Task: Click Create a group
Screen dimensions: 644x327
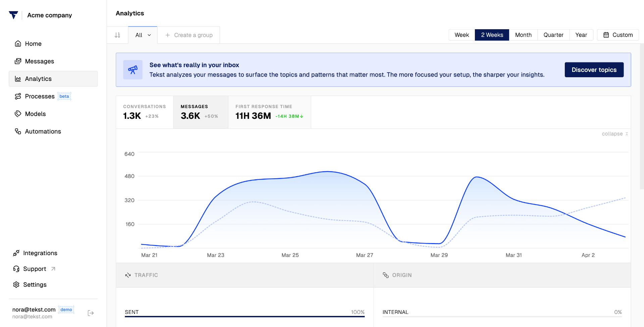Action: 189,35
